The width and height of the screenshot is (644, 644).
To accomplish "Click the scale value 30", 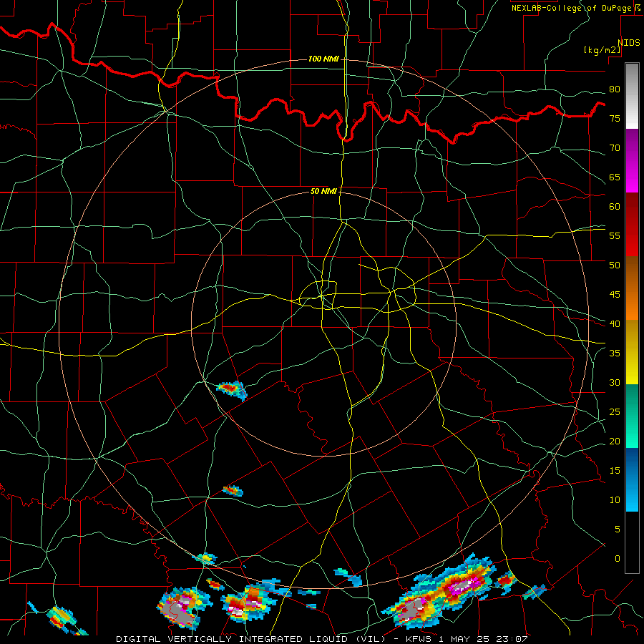I will coord(615,382).
